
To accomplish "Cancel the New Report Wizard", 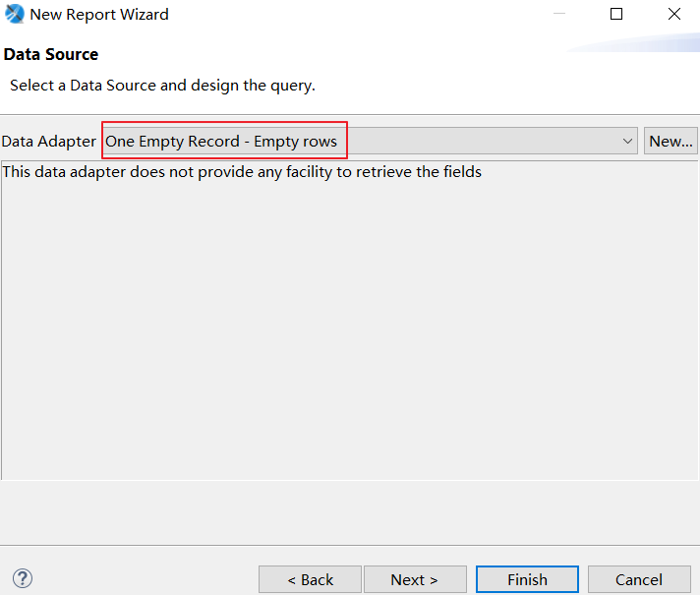I will [639, 579].
